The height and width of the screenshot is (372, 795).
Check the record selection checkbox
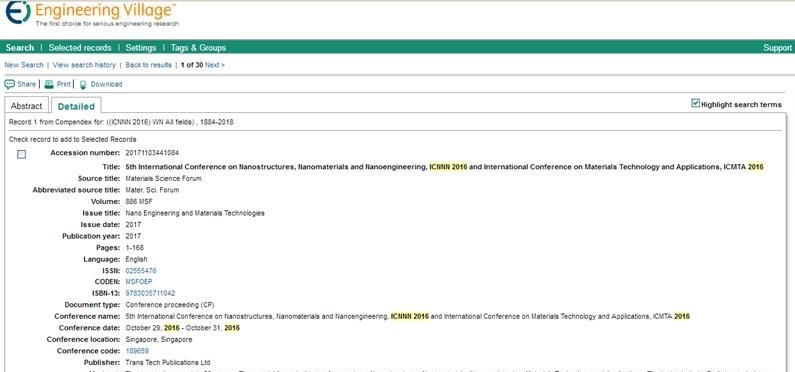[21, 155]
